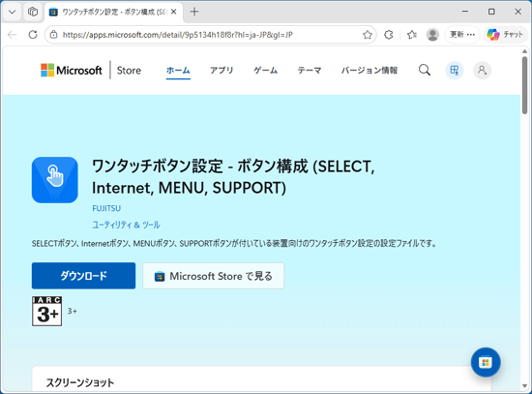532x394 pixels.
Task: Open the Store home link
Action: (129, 71)
